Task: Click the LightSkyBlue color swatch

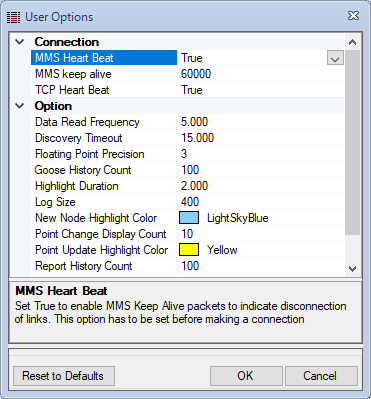Action: click(189, 218)
